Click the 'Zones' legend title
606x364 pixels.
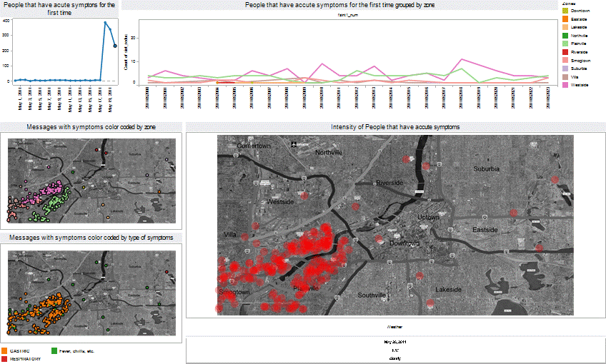(x=569, y=4)
